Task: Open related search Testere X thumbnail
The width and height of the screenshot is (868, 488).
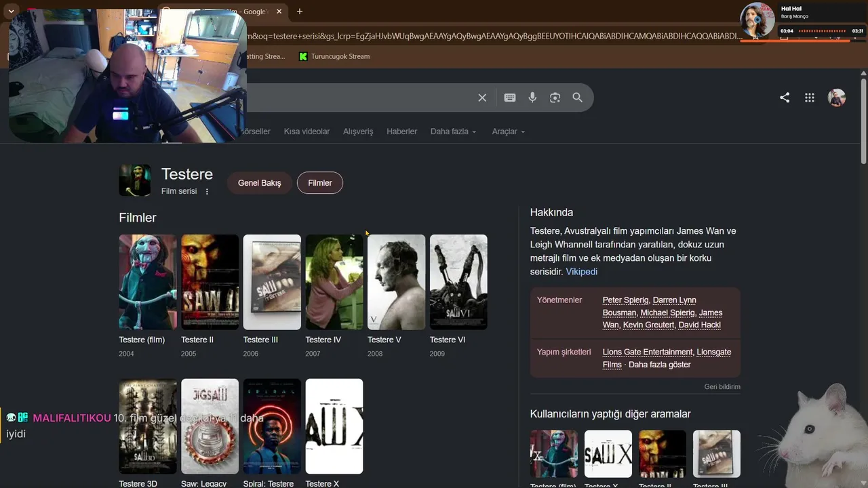Action: tap(608, 453)
